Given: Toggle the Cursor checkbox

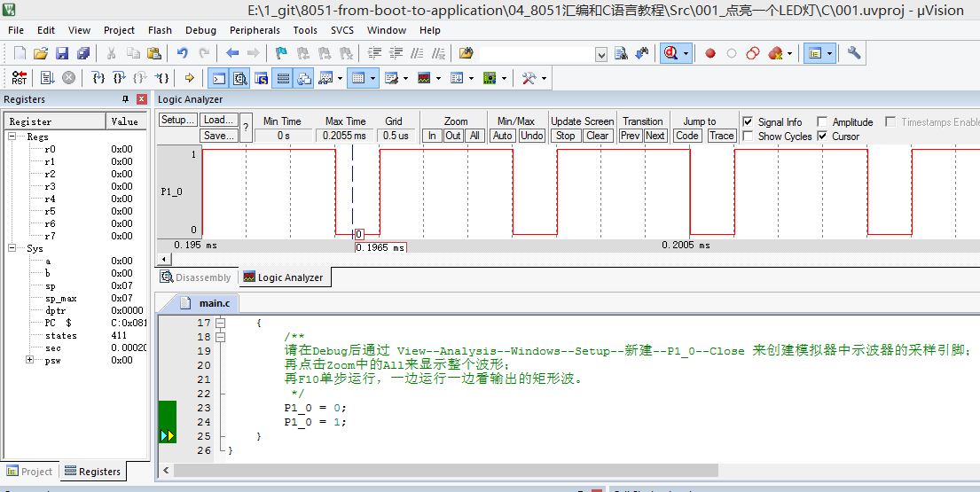Looking at the screenshot, I should pyautogui.click(x=822, y=137).
